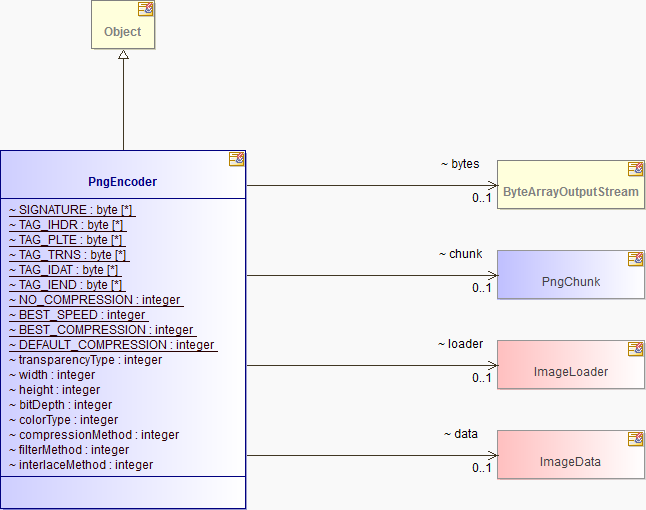The image size is (646, 510).
Task: Select the Object class box
Action: click(123, 25)
